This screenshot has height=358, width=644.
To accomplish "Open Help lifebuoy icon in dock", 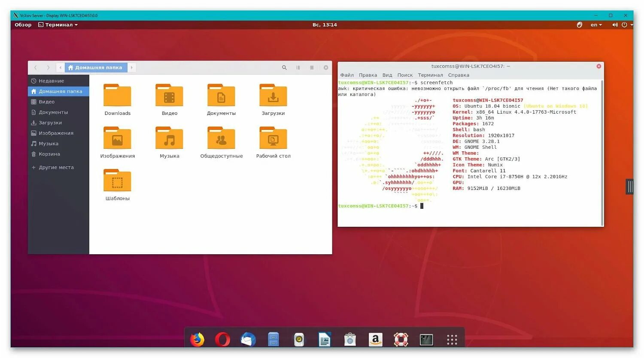I will [401, 340].
